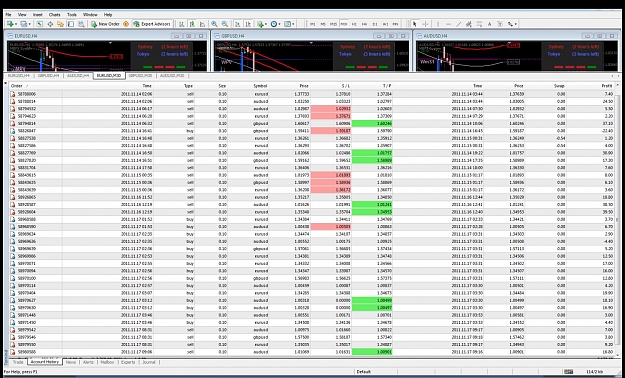Expand the Profiles dropdown arrow
This screenshot has width=625, height=378.
[29, 24]
